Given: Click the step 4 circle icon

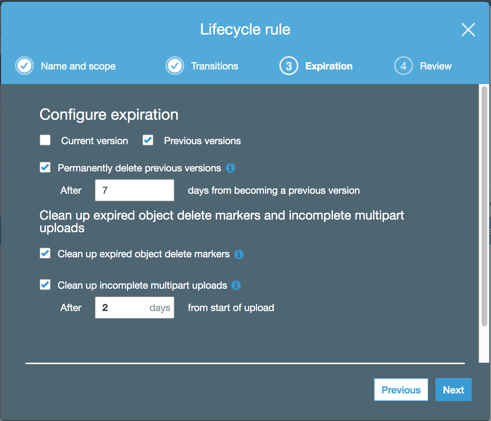Looking at the screenshot, I should [403, 66].
